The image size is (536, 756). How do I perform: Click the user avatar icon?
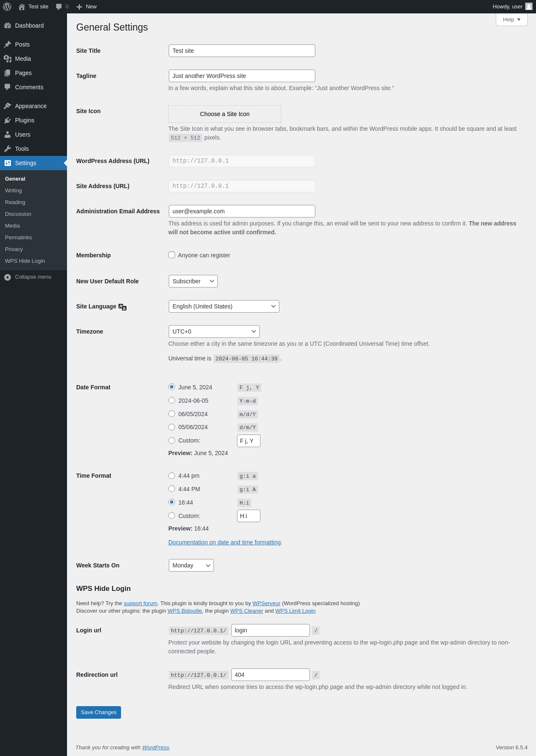point(529,6)
